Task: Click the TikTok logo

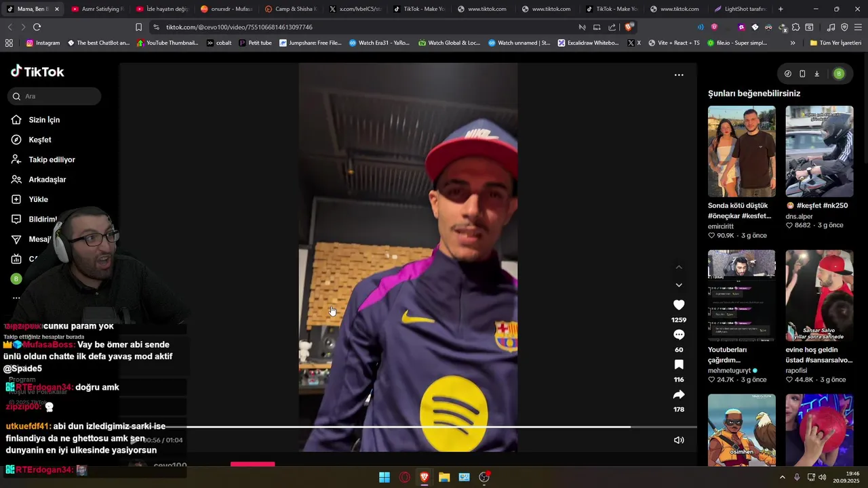Action: (x=37, y=72)
